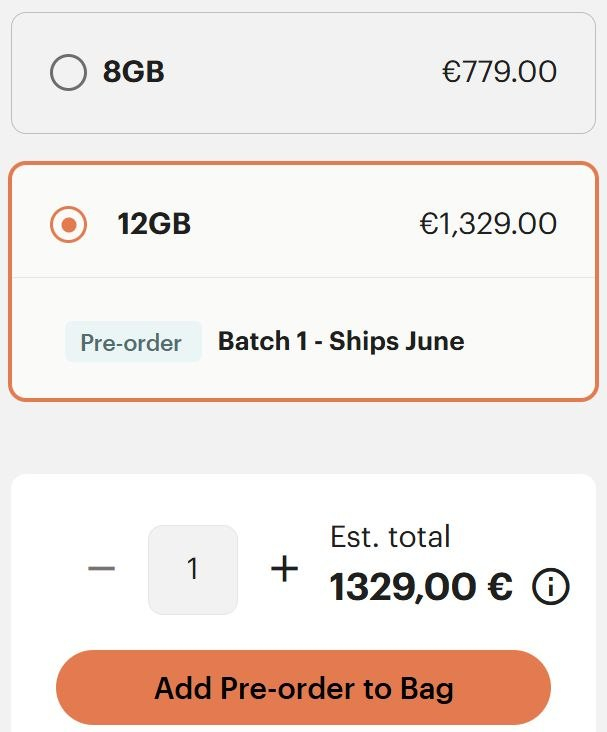
Task: Decrease quantity with the minus icon
Action: (101, 569)
